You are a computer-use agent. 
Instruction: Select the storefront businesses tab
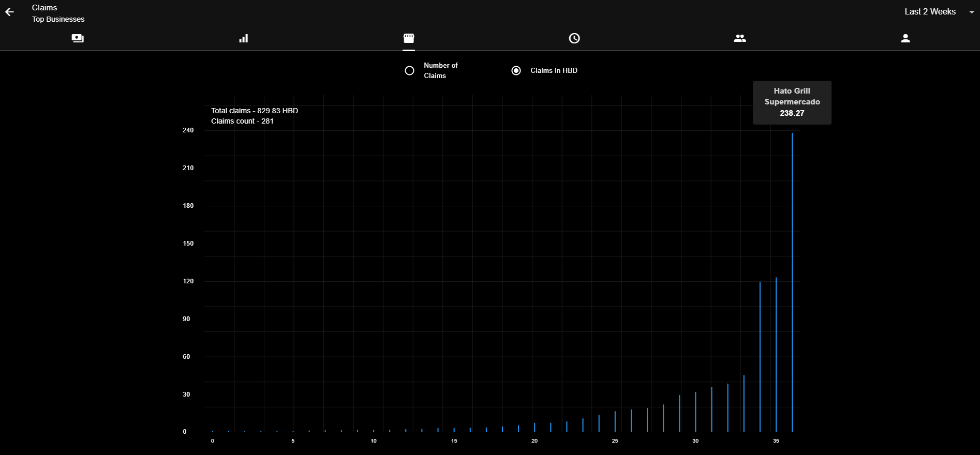pyautogui.click(x=409, y=38)
